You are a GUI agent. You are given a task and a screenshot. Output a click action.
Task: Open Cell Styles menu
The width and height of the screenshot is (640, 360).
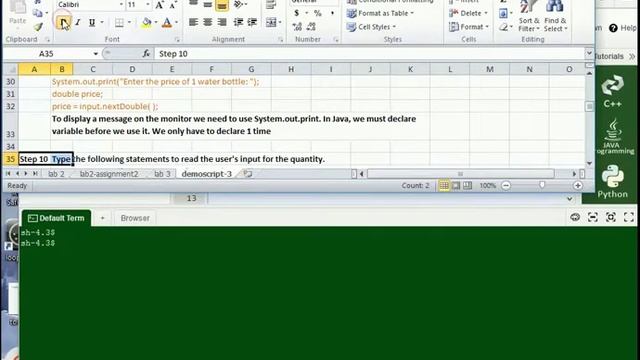click(x=371, y=27)
